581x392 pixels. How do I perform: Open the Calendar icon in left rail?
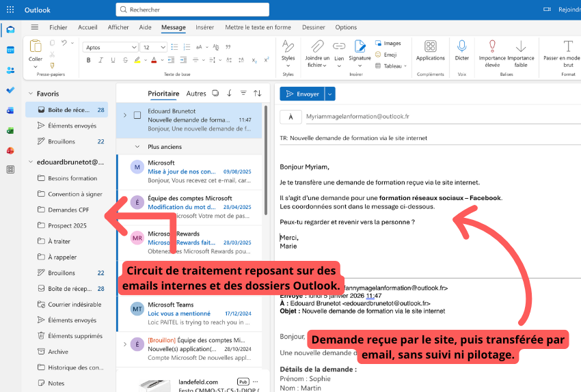10,50
